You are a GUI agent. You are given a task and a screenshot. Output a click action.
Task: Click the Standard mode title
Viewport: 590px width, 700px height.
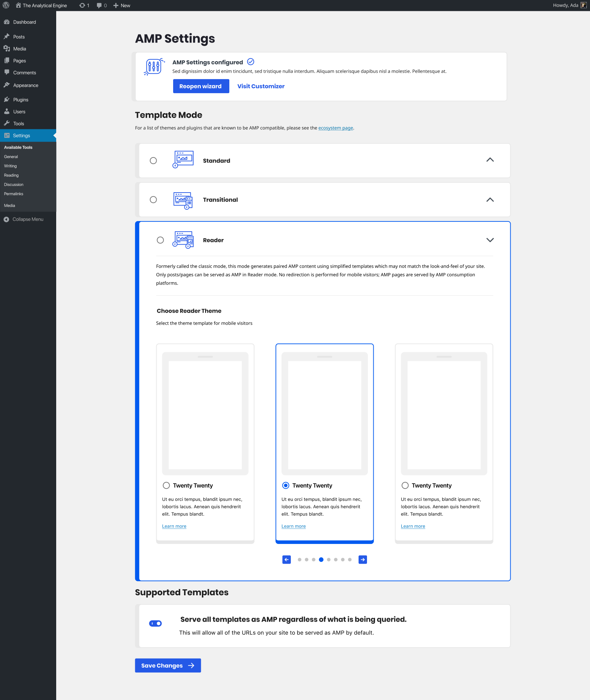coord(217,161)
